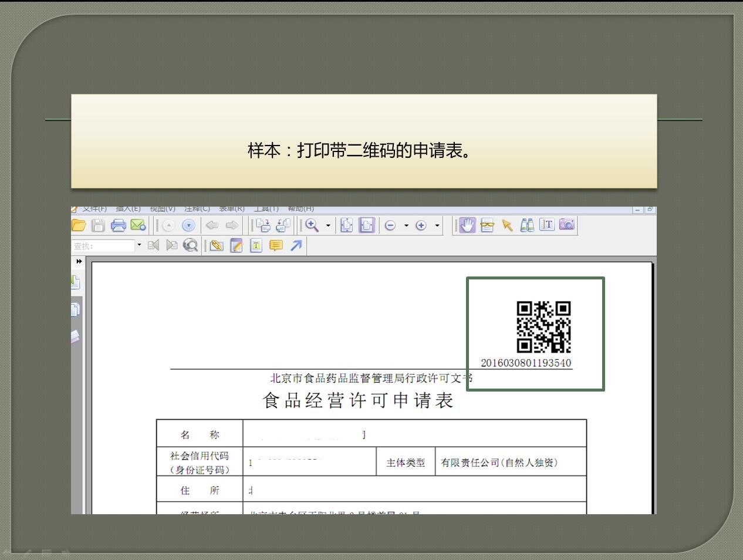Go forward to the next view
Viewport: 743px width, 560px height.
[232, 225]
